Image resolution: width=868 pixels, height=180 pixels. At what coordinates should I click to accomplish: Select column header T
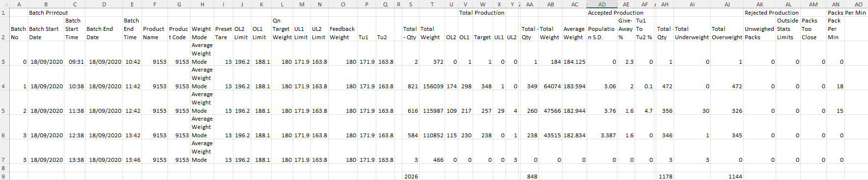pos(432,4)
